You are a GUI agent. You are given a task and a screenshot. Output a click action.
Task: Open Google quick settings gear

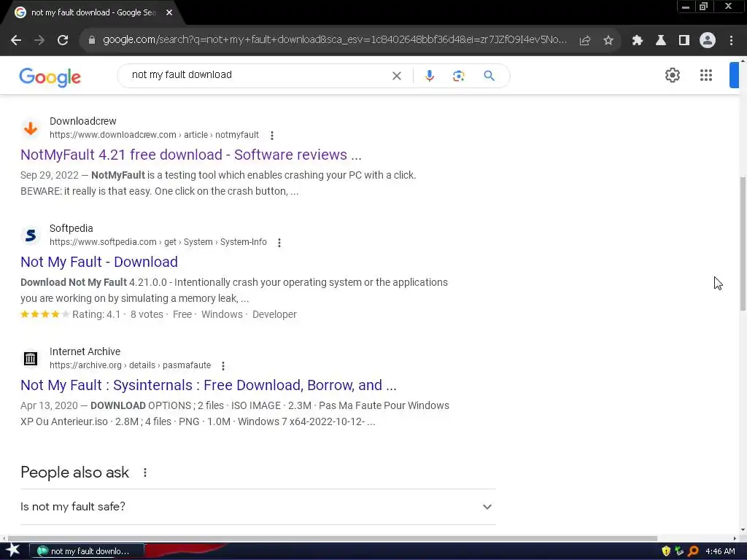[672, 75]
